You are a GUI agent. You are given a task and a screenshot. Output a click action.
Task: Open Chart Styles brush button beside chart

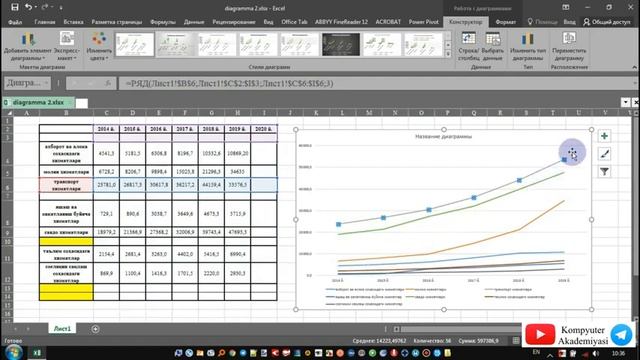click(x=604, y=154)
